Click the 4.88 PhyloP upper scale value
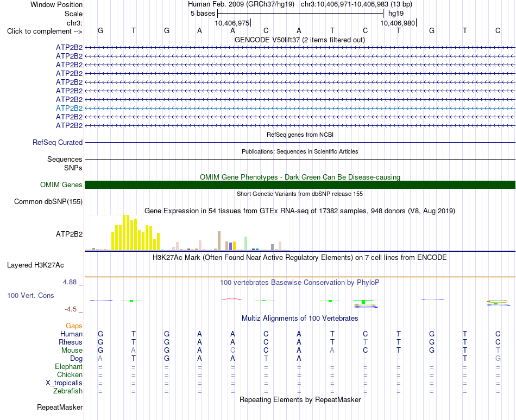This screenshot has height=420, width=516. coord(70,282)
